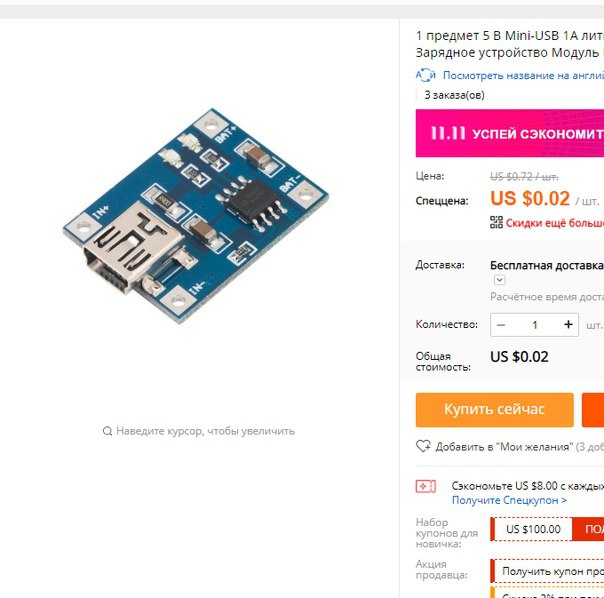
Task: Click the Купить сейчас button
Action: point(495,410)
